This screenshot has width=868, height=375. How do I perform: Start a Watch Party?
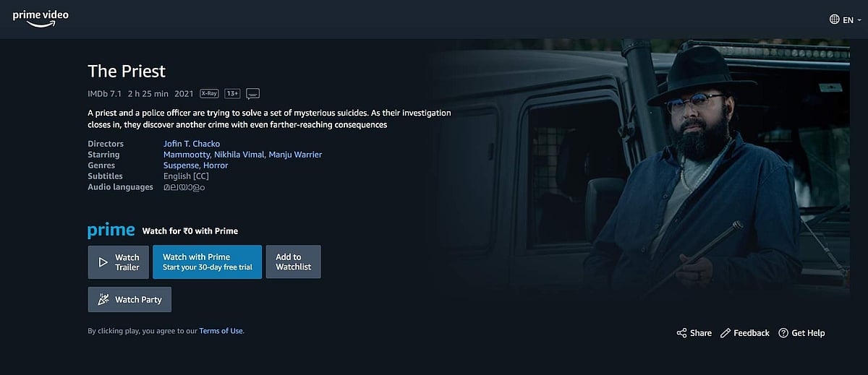tap(129, 299)
